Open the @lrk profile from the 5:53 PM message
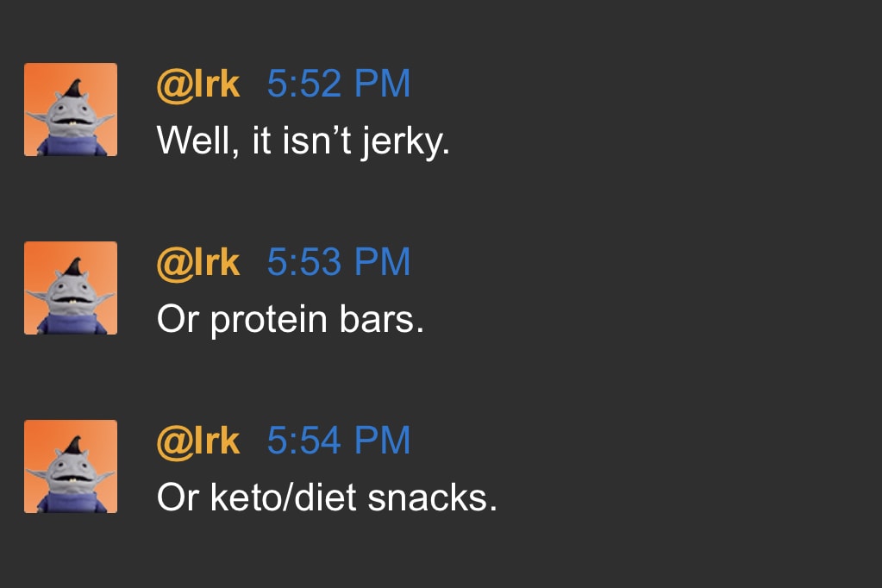Screen dimensions: 882x588 coord(198,262)
